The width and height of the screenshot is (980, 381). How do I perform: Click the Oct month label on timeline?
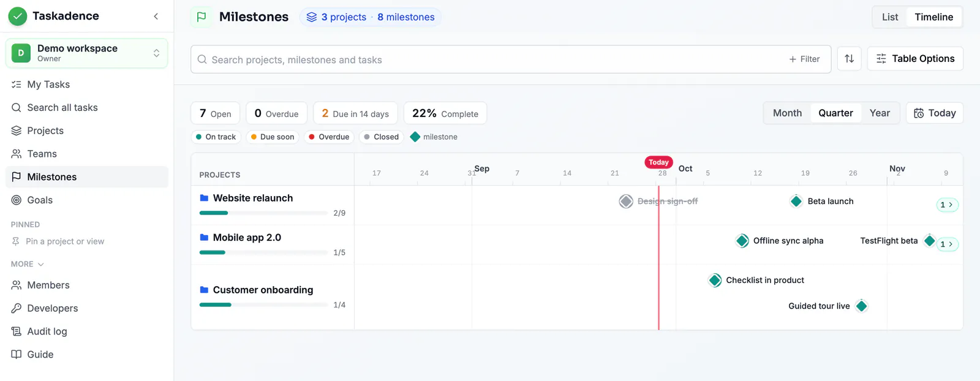click(x=685, y=168)
